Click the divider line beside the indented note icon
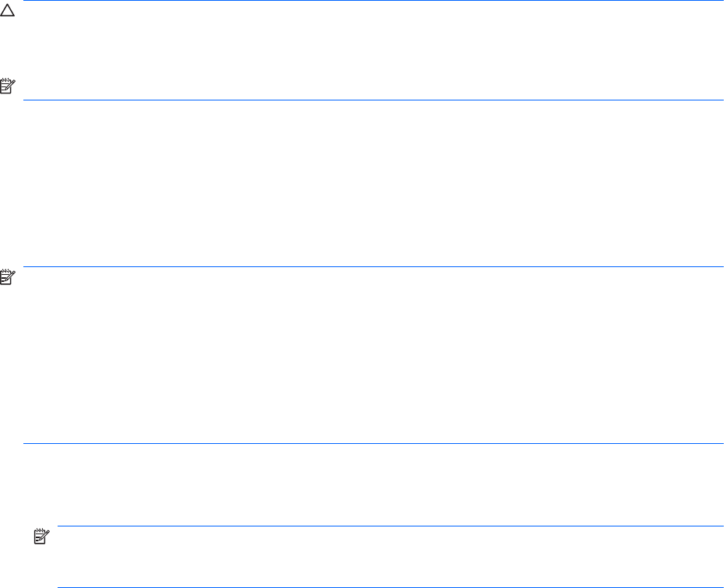724x588 pixels. pyautogui.click(x=389, y=526)
